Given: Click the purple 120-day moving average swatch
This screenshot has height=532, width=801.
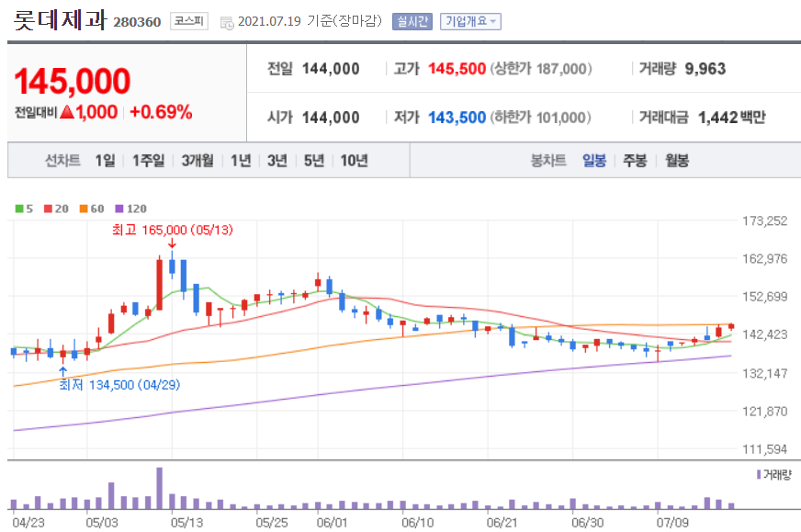Looking at the screenshot, I should (x=119, y=209).
